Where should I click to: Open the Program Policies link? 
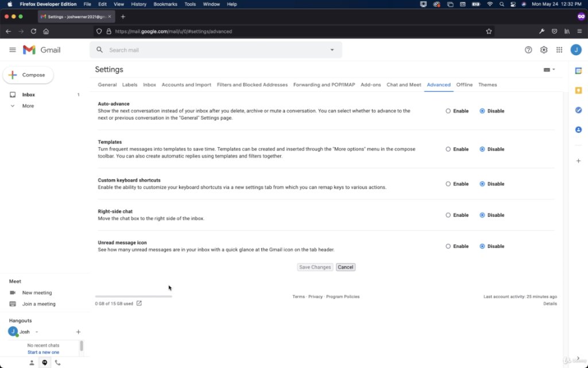click(x=343, y=297)
